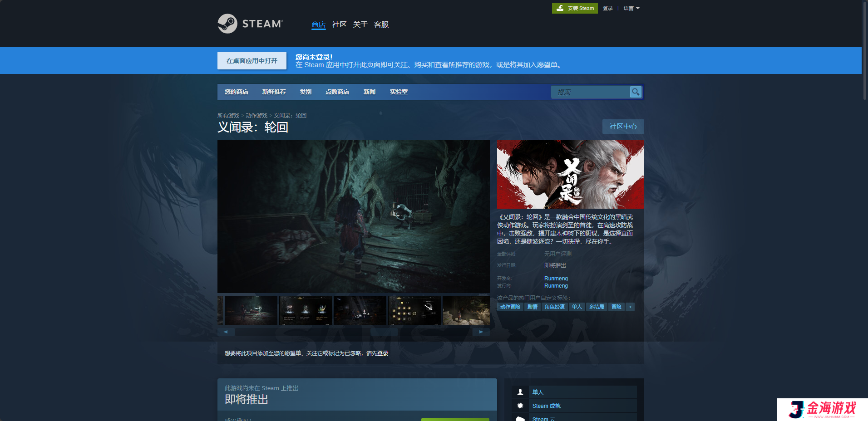Viewport: 868px width, 421px height.
Task: Click the Steam achievements star icon
Action: tap(520, 406)
